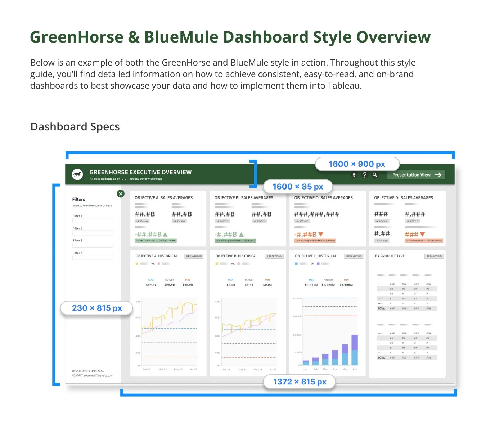Viewport: 504px width, 436px height.
Task: Click the '-##.##B' value in Objective A
Action: pos(148,234)
